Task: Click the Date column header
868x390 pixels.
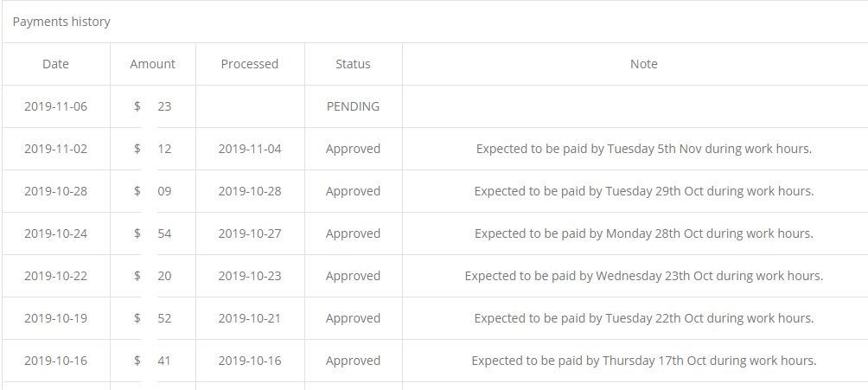Action: (x=55, y=64)
